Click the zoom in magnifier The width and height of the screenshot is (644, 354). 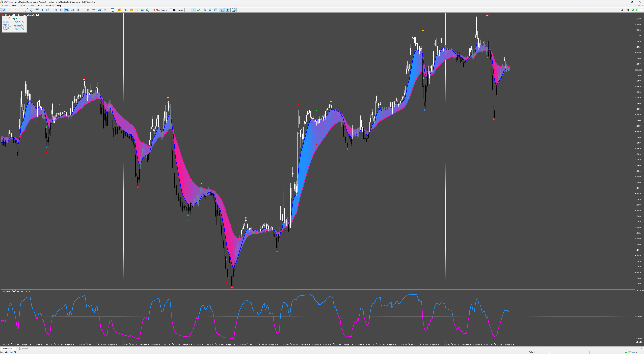click(x=205, y=10)
